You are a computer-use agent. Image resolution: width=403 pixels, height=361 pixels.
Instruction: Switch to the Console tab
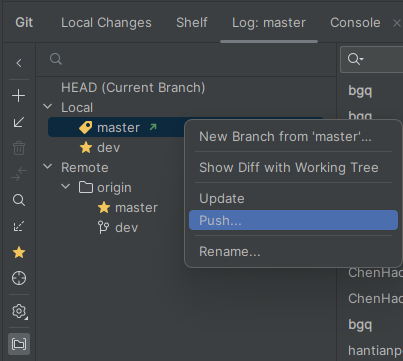[x=355, y=23]
